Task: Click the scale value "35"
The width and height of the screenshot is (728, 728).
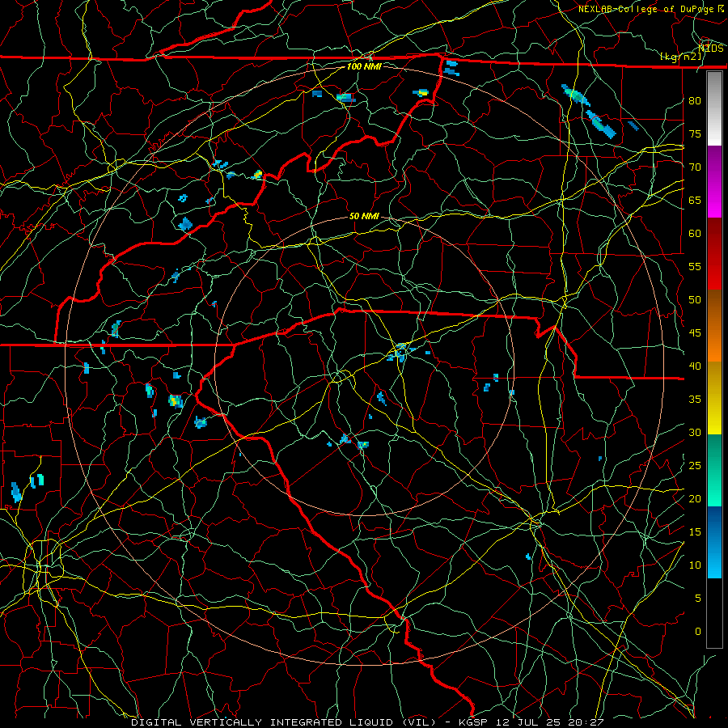Action: click(695, 400)
